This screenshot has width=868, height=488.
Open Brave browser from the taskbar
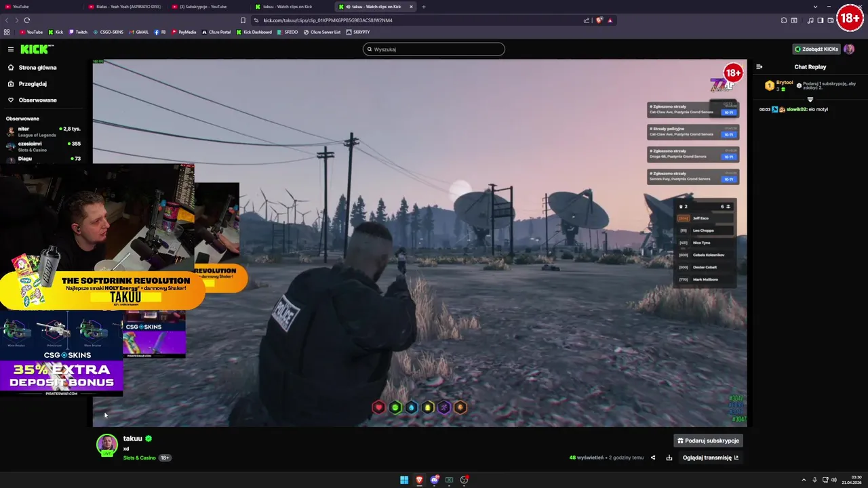[419, 480]
